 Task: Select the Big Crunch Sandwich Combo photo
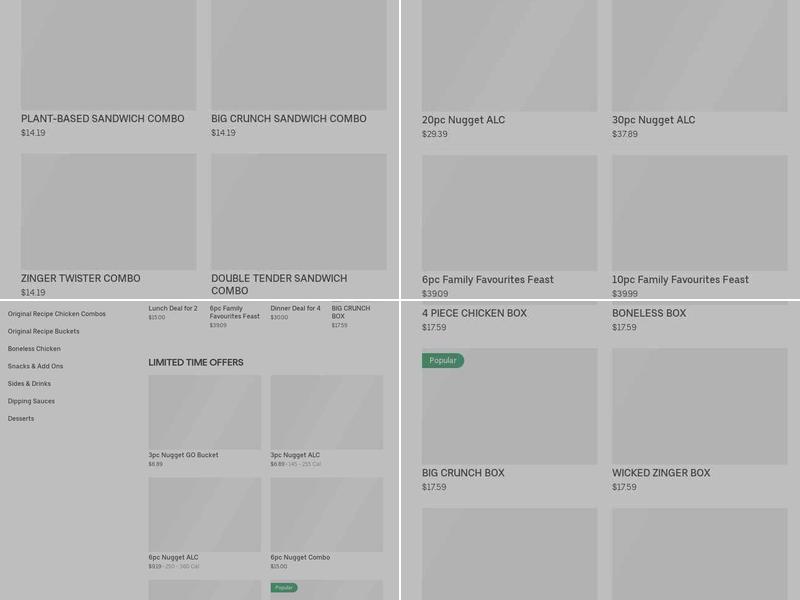(x=298, y=55)
